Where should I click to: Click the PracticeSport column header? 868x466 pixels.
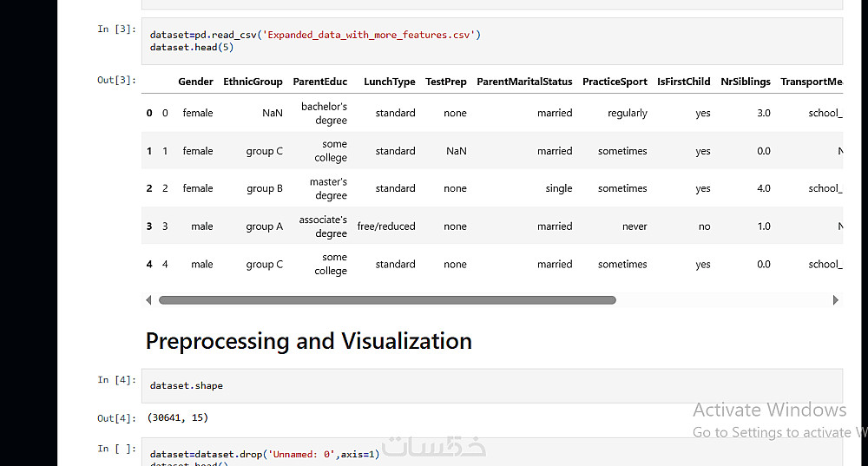point(615,82)
